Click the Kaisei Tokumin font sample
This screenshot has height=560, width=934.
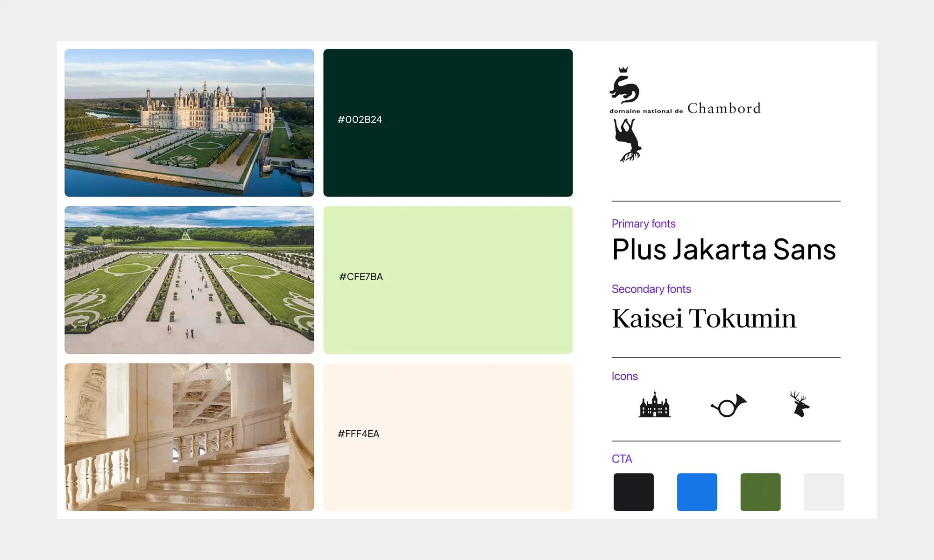click(x=704, y=319)
